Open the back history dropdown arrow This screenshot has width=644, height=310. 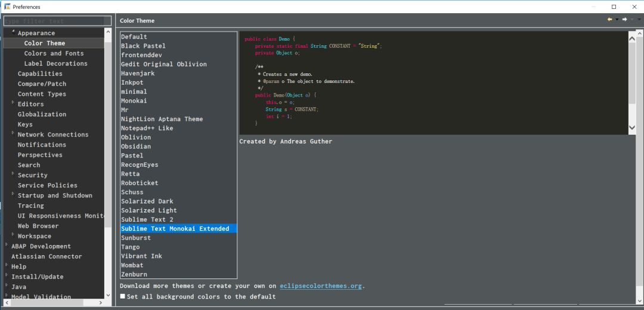click(x=617, y=20)
